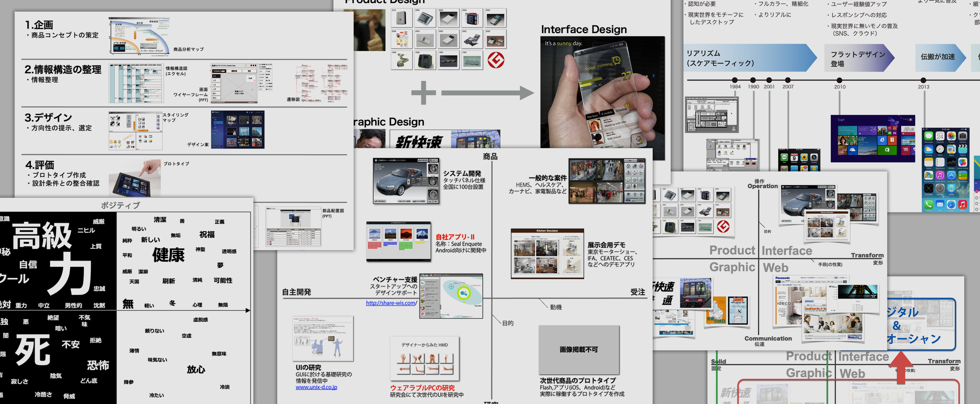Viewport: 980px width, 404px height.
Task: Open the 商品分析マップ diagram thumbnail
Action: coord(139,36)
